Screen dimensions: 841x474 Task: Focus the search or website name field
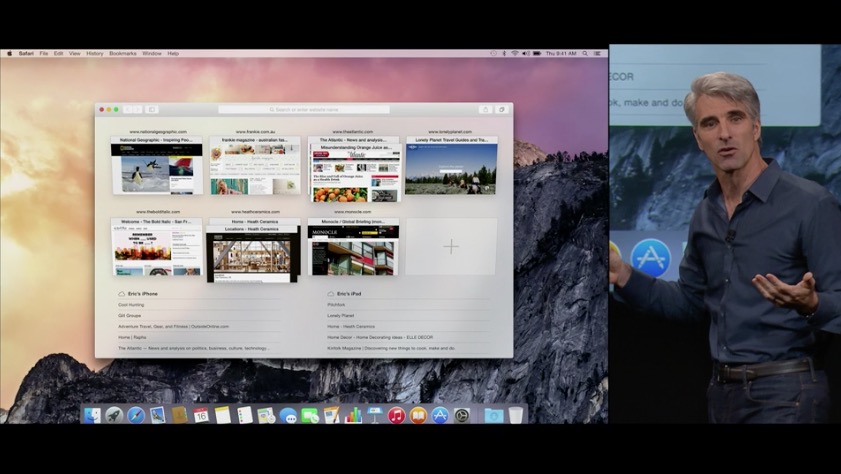tap(304, 109)
